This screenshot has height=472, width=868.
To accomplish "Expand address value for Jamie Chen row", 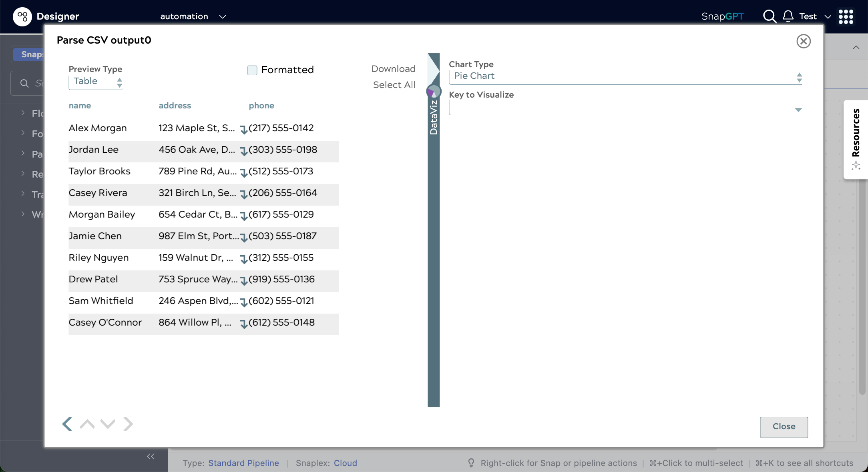I will click(x=243, y=238).
